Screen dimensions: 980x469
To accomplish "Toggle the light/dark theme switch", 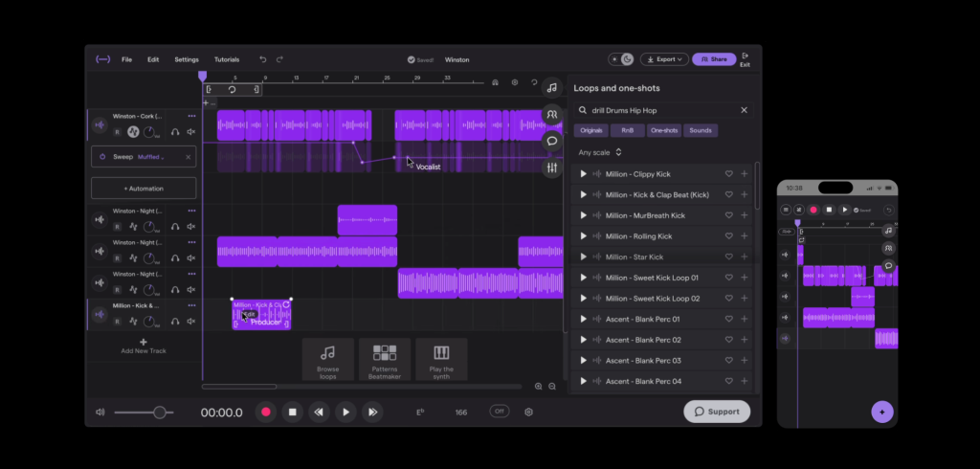I will tap(621, 59).
